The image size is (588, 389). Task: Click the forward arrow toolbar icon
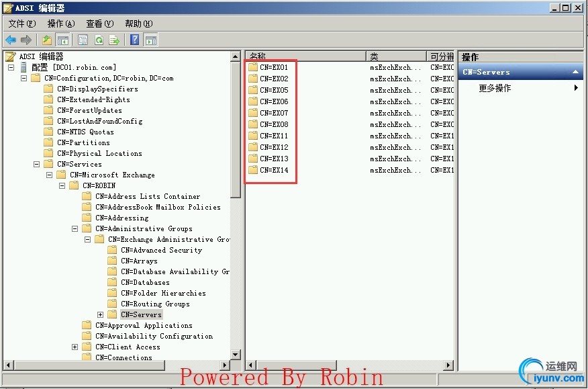pos(26,40)
